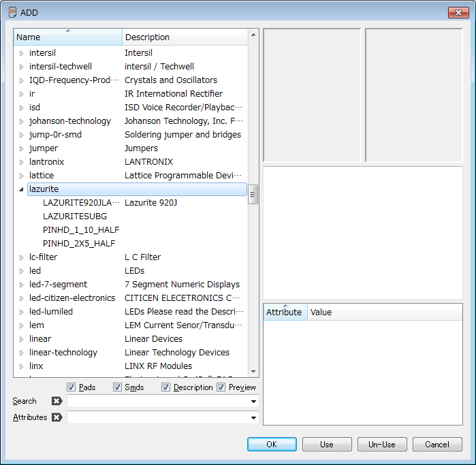The width and height of the screenshot is (476, 465).
Task: Disable the Description checkbox
Action: 166,387
